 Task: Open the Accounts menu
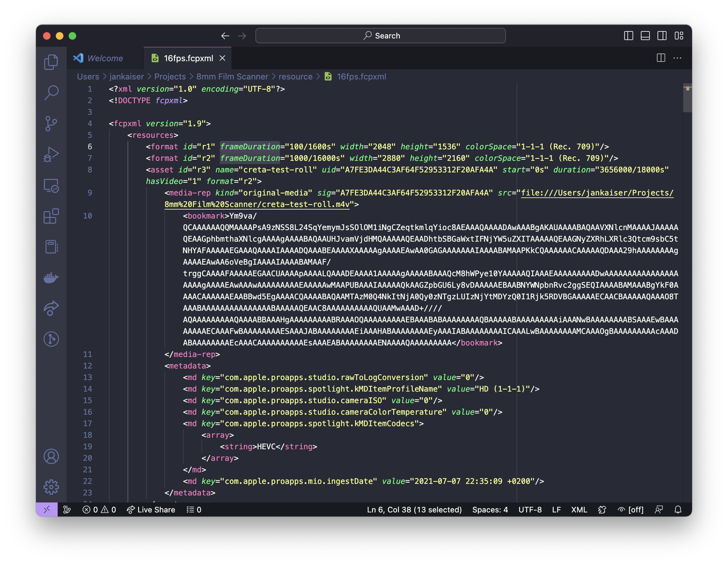pyautogui.click(x=51, y=456)
